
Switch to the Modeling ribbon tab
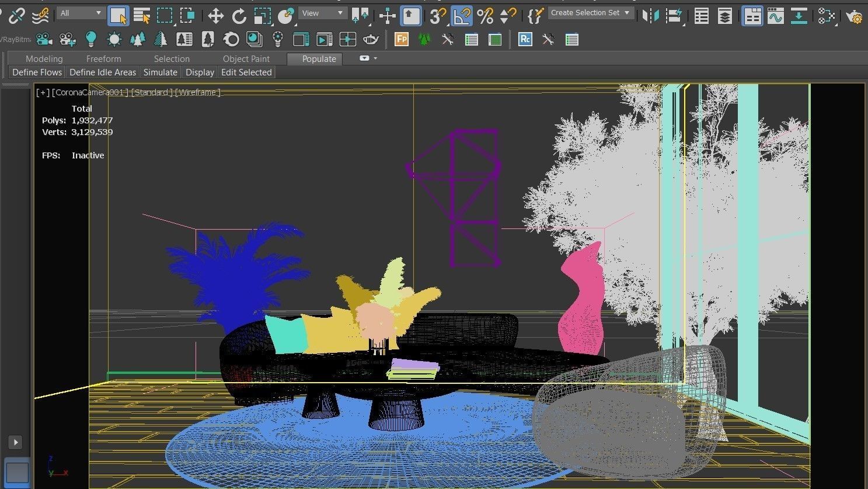point(44,58)
